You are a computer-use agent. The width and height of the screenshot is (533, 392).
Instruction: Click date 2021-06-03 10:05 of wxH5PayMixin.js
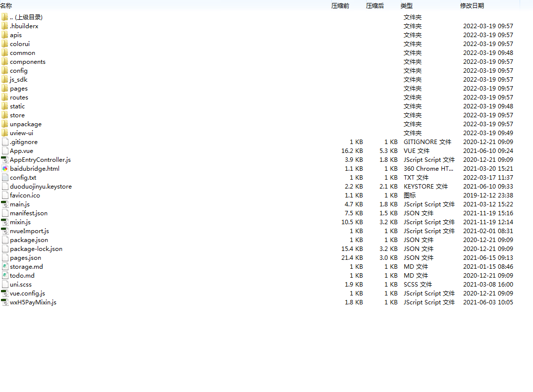point(488,302)
